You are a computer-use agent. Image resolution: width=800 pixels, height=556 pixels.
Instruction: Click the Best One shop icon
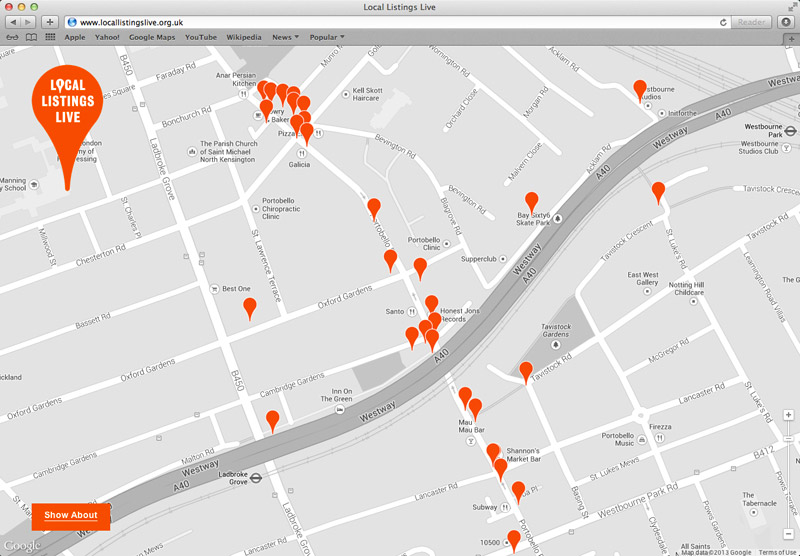215,289
